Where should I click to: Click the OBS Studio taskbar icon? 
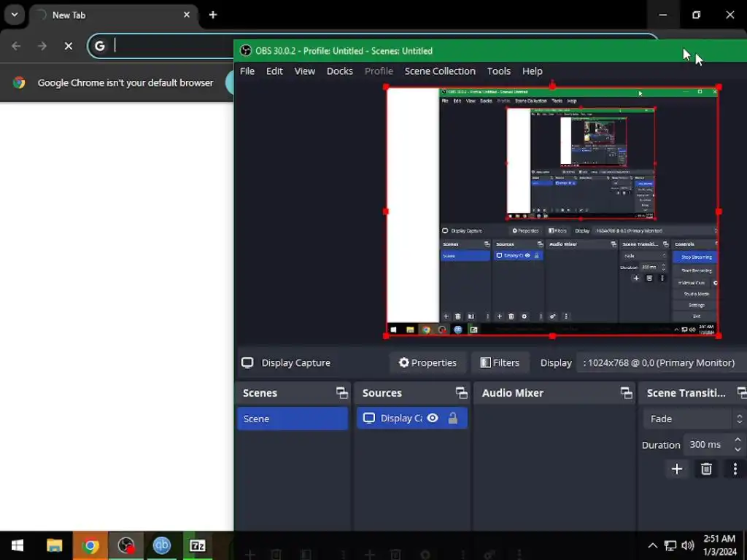[125, 545]
